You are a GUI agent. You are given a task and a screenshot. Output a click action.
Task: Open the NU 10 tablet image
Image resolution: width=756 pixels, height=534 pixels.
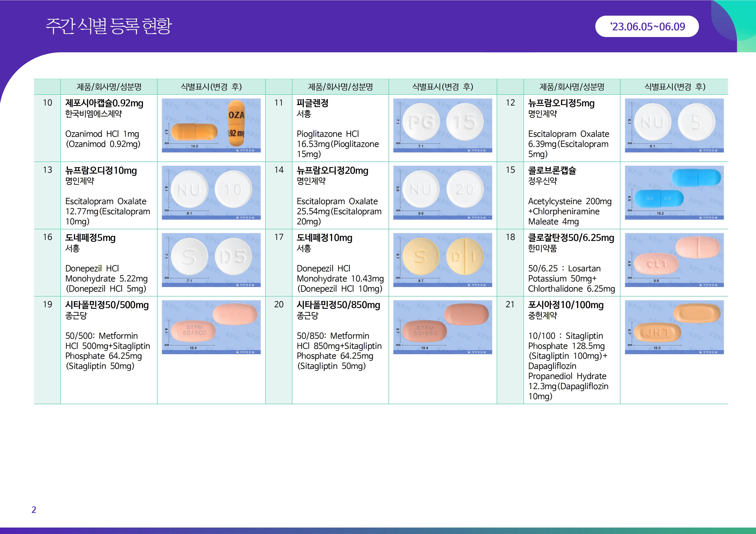211,192
